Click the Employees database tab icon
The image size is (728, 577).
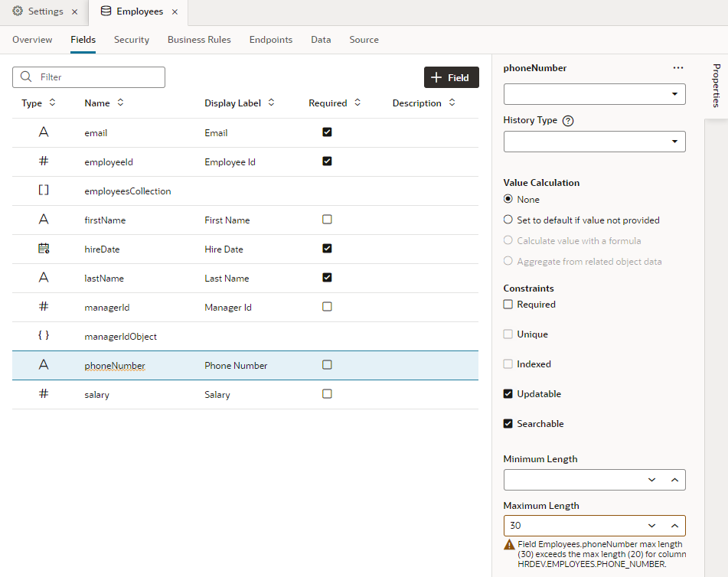[x=106, y=11]
